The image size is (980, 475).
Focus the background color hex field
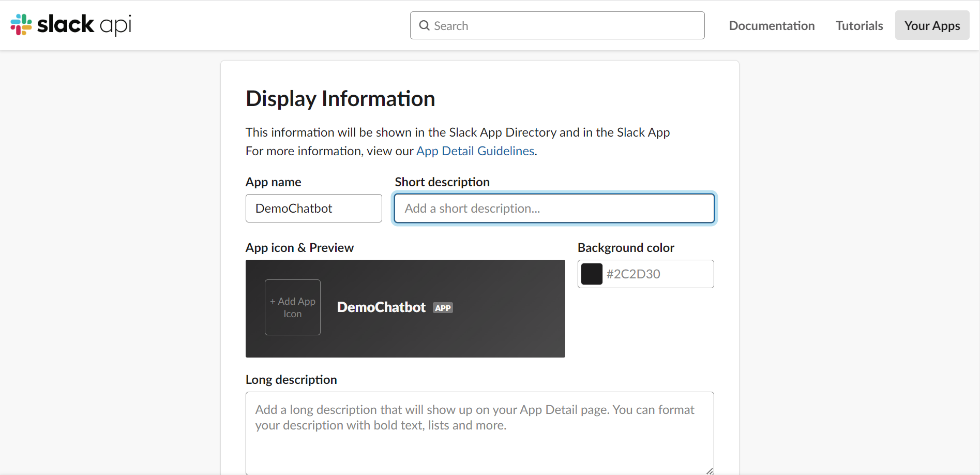658,274
